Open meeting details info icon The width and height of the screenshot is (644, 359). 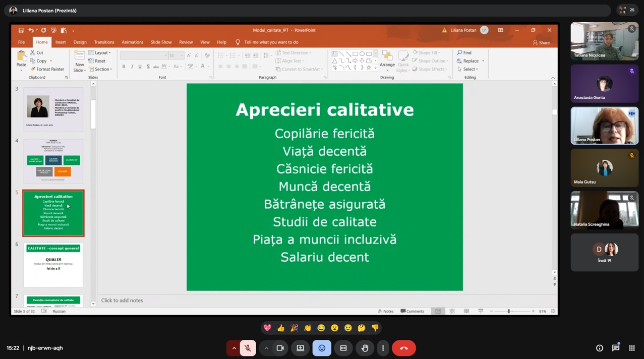pos(600,348)
